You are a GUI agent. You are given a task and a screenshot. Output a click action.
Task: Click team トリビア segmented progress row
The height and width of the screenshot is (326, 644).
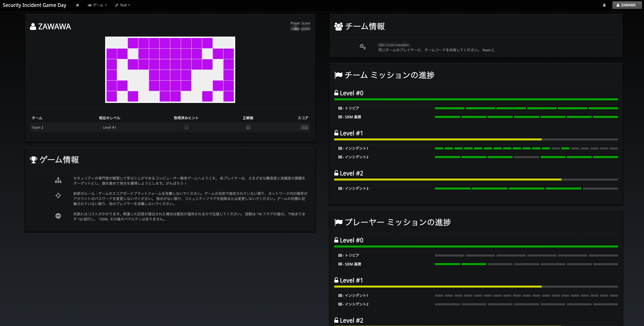526,108
